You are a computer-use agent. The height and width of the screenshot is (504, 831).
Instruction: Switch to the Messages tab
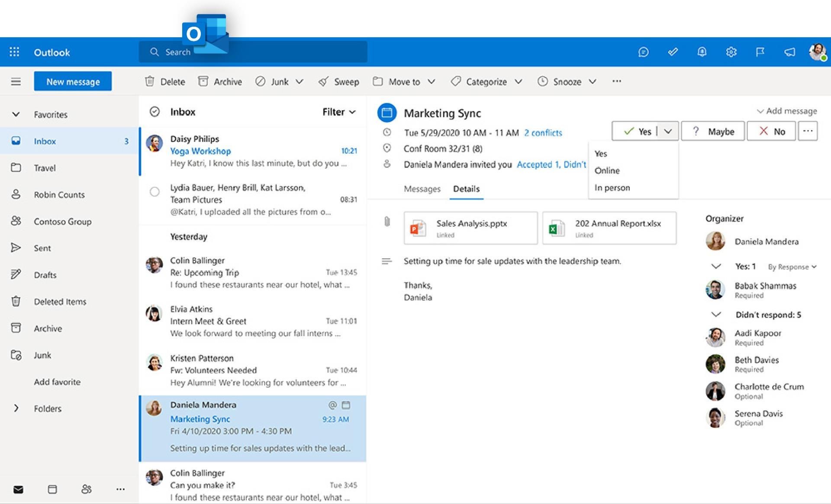pos(422,189)
